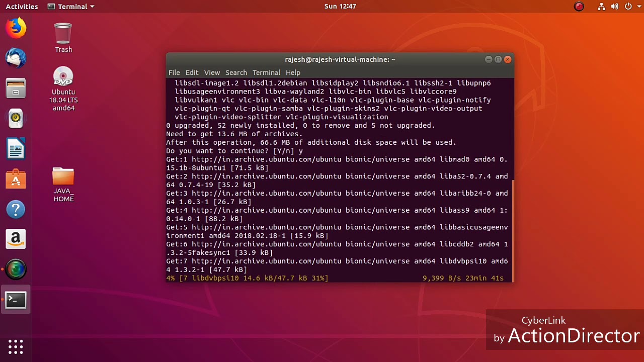This screenshot has height=362, width=644.
Task: Click the 'Need to get 13.6 MB of archives.' line
Action: click(x=234, y=134)
